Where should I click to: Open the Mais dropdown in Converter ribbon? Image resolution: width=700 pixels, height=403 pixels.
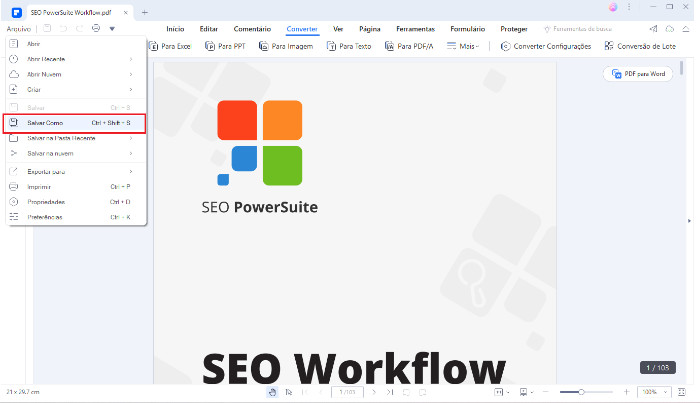pyautogui.click(x=462, y=46)
